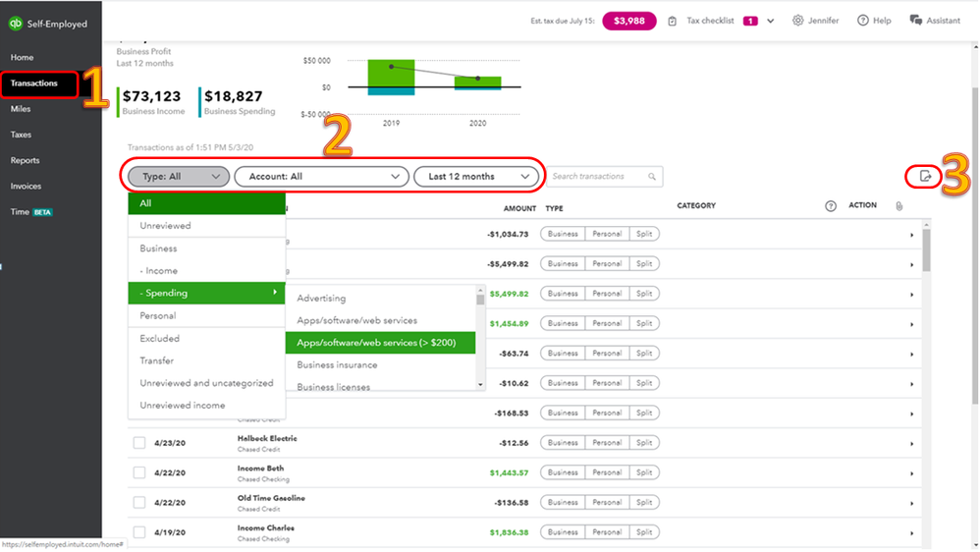Image resolution: width=980 pixels, height=552 pixels.
Task: Choose Unreviewed and uncategorized option
Action: click(x=207, y=383)
